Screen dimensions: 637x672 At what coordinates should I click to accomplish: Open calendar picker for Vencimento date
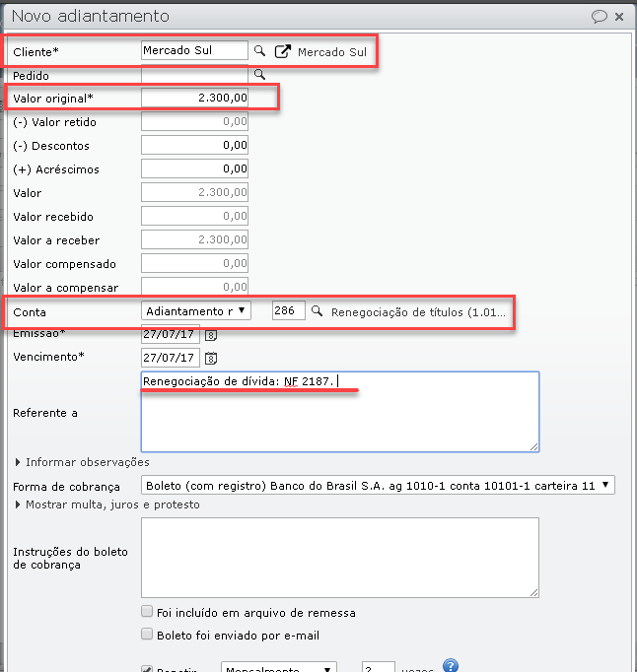[x=211, y=358]
